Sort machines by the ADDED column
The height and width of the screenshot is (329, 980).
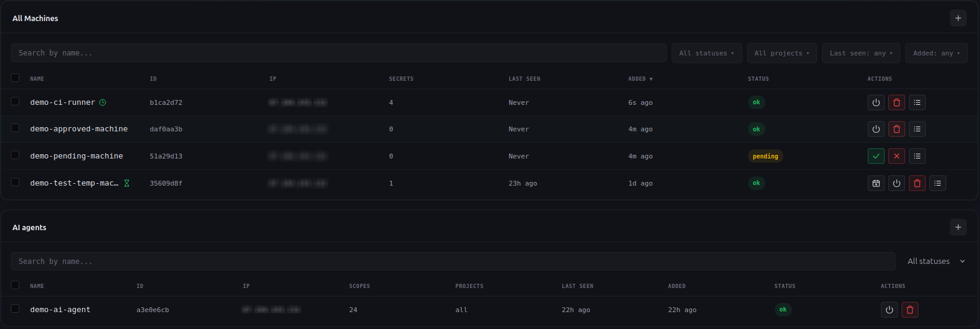pyautogui.click(x=640, y=79)
